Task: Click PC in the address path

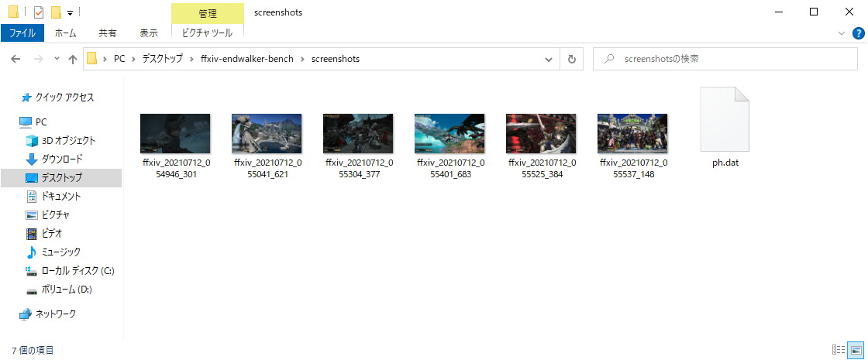Action: 119,59
